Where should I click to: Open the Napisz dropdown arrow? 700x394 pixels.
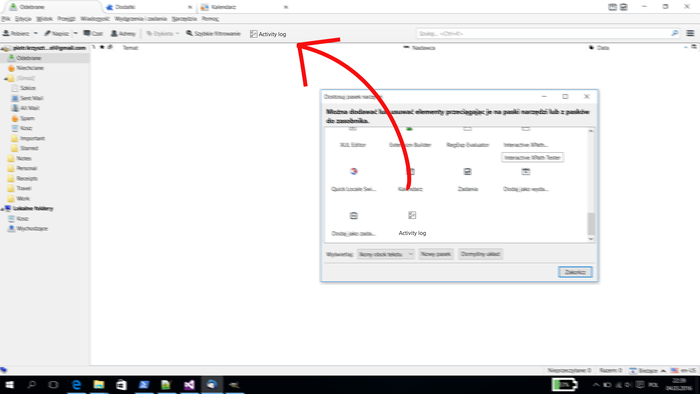[75, 33]
